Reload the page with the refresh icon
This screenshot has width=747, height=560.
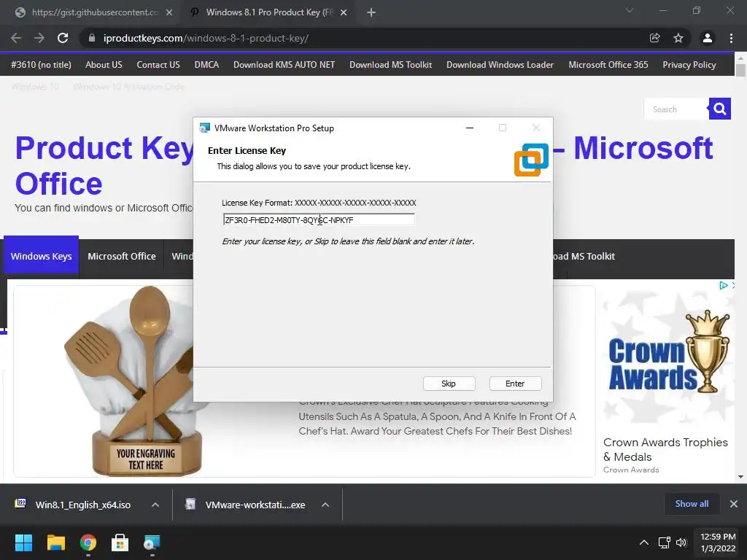63,38
